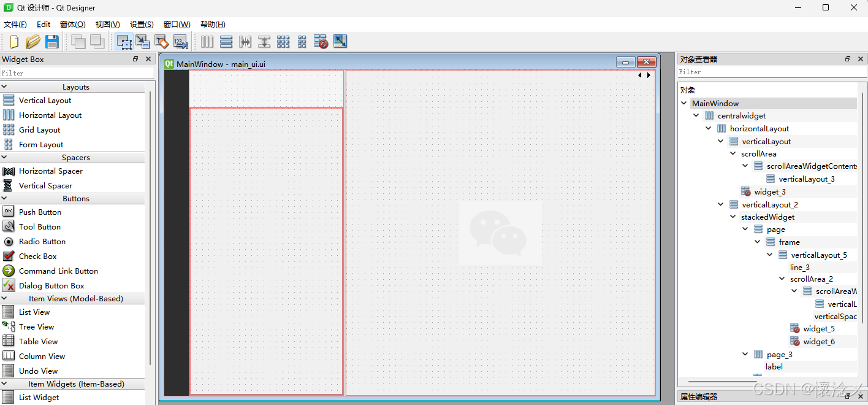Viewport: 868px width, 405px height.
Task: Collapse the scrollArea_2 tree node
Action: [x=782, y=279]
